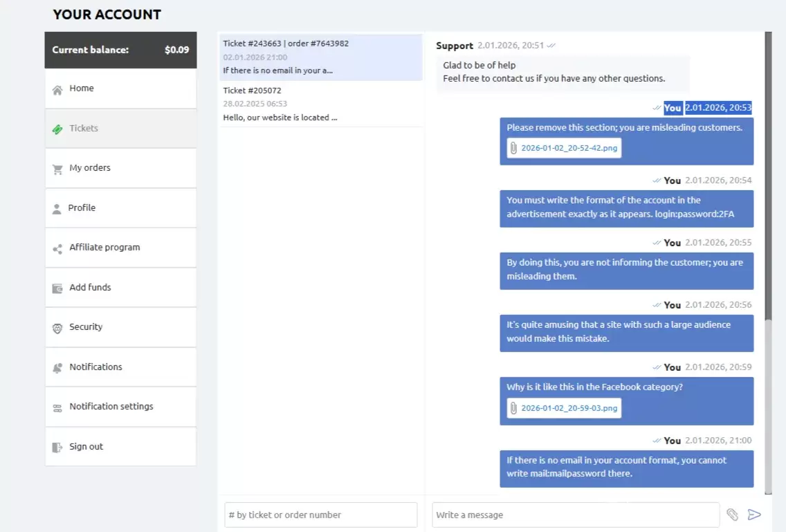The width and height of the screenshot is (786, 532).
Task: Select the Sign out menu item
Action: 86,447
